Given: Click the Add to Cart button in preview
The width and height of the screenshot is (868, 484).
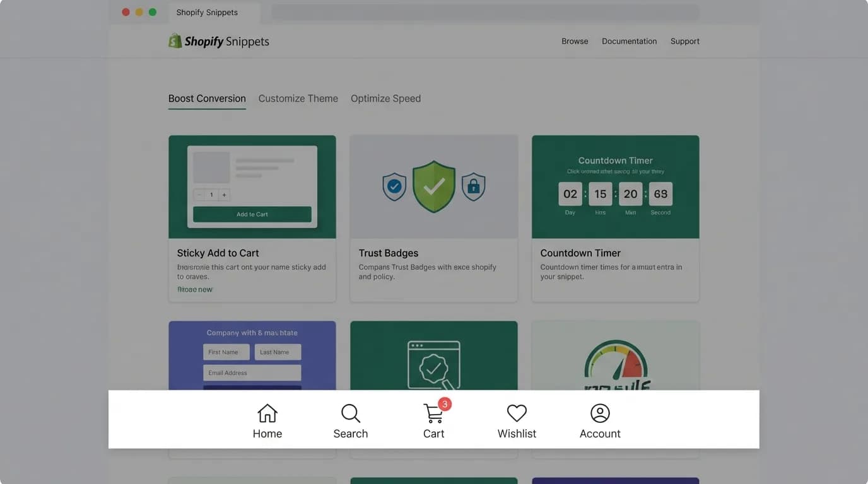Looking at the screenshot, I should point(252,214).
